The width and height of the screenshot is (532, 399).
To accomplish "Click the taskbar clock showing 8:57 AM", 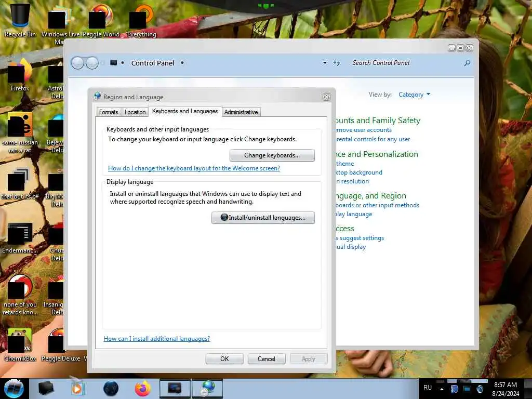I will click(x=506, y=389).
